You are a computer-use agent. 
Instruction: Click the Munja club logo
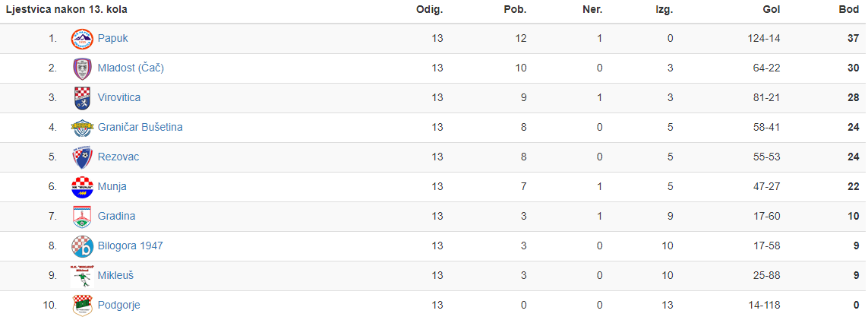pyautogui.click(x=82, y=187)
